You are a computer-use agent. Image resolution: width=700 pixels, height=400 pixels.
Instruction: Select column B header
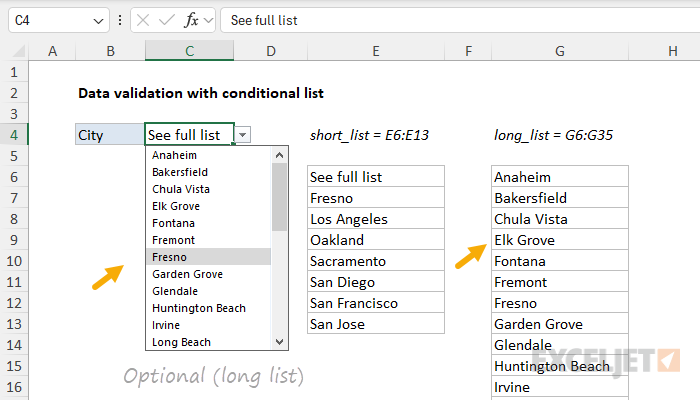(110, 51)
